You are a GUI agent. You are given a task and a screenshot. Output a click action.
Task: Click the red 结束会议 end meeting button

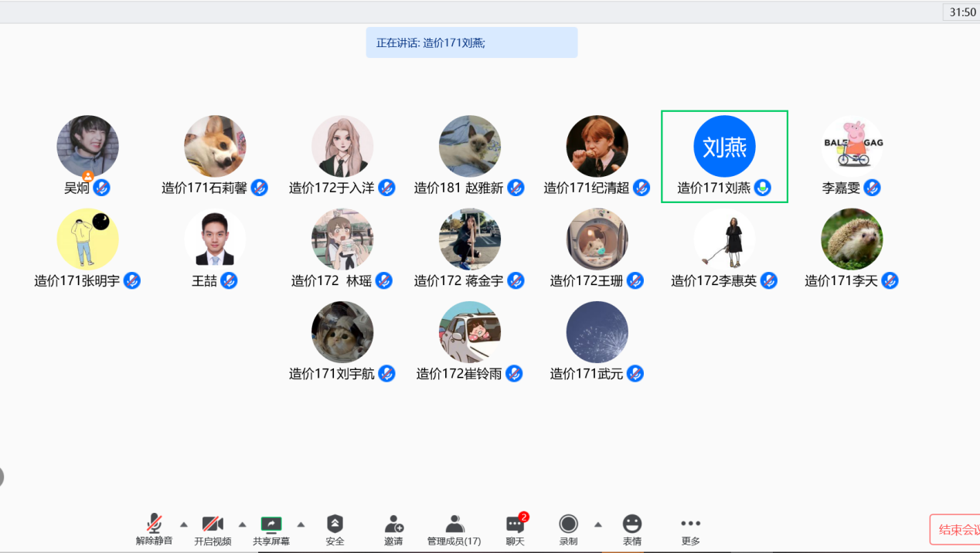coord(955,530)
